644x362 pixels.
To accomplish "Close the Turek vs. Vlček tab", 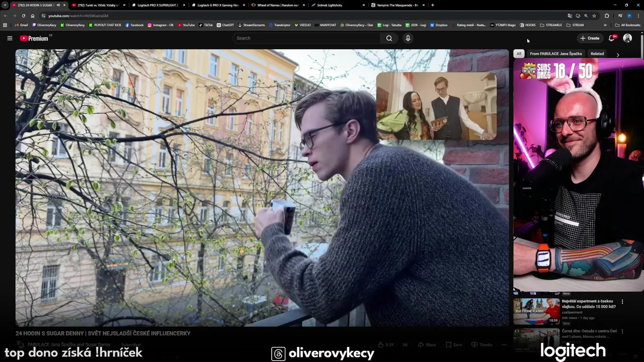I will 124,5.
